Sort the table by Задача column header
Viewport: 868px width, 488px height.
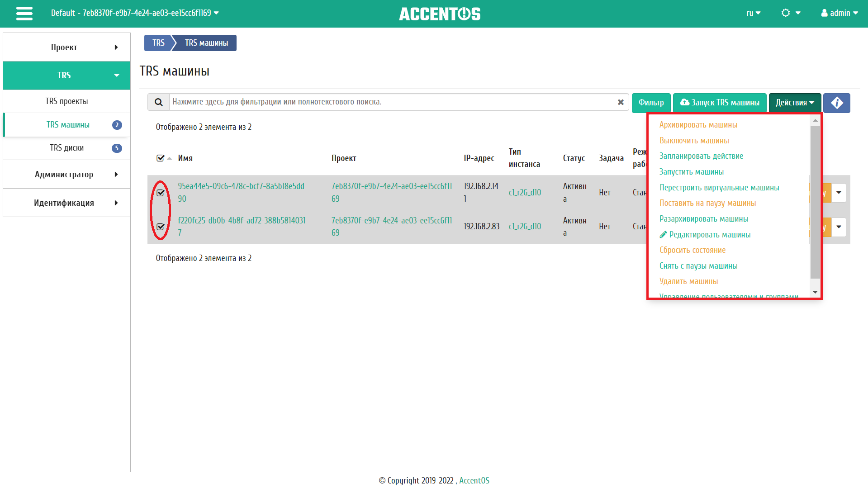(611, 158)
